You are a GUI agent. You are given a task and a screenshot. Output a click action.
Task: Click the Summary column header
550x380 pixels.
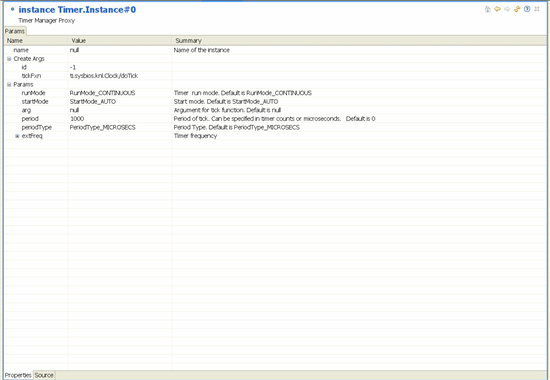359,41
